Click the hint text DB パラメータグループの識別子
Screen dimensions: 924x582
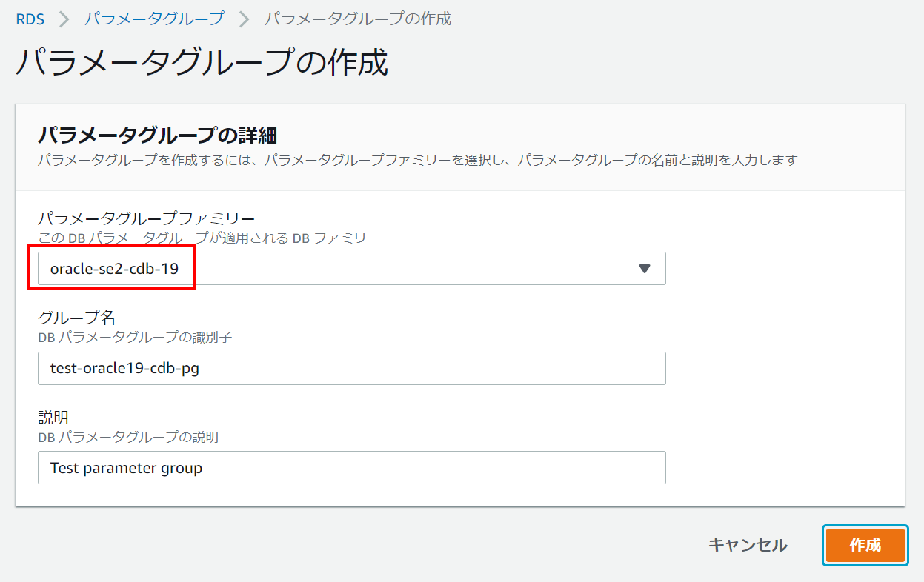136,337
